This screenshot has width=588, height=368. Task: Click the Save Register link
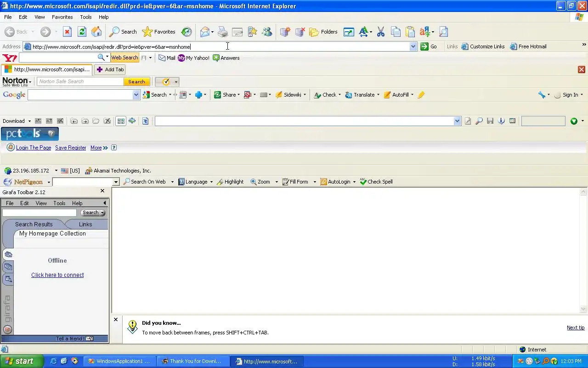tap(71, 148)
